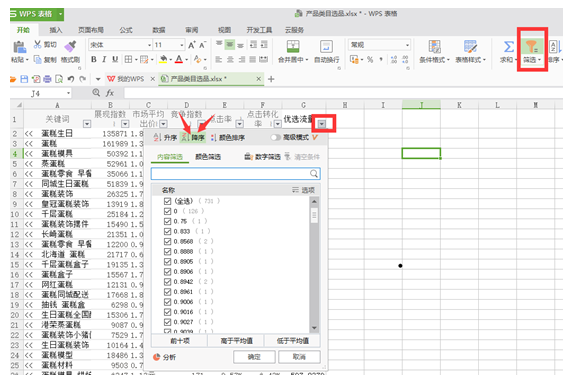Switch to the 数据 (Data) ribbon tab
Viewport: 567px width, 382px height.
pos(159,30)
